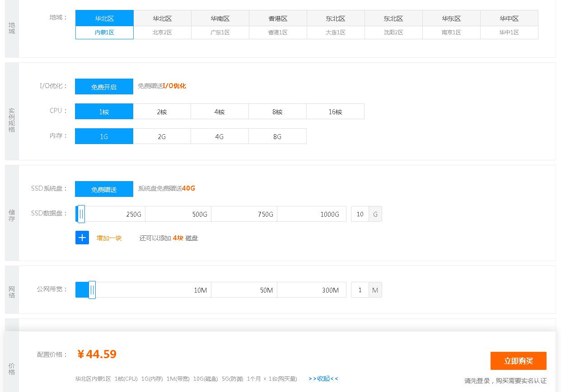Toggle the I/O优化 免费开启 button
Screen dimensions: 561x392
click(x=104, y=87)
